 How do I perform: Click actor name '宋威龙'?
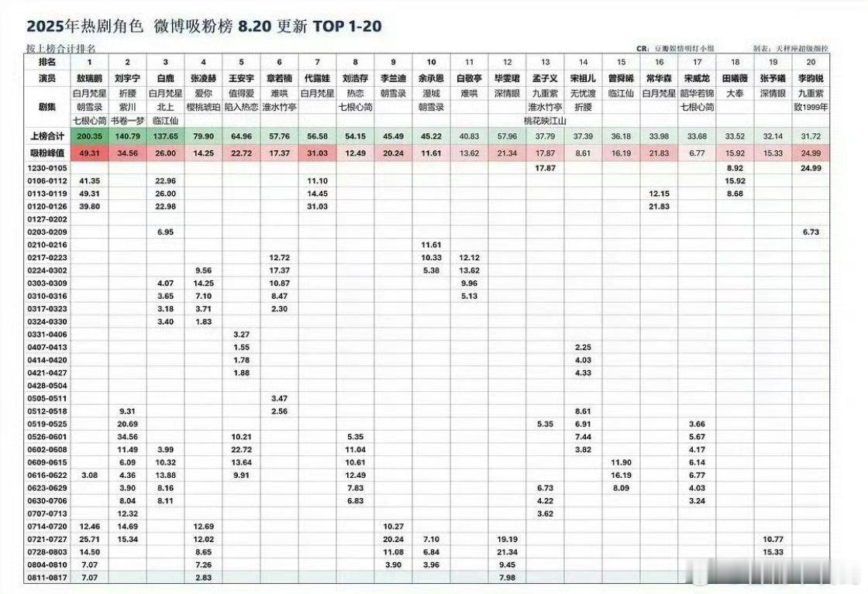[x=697, y=78]
